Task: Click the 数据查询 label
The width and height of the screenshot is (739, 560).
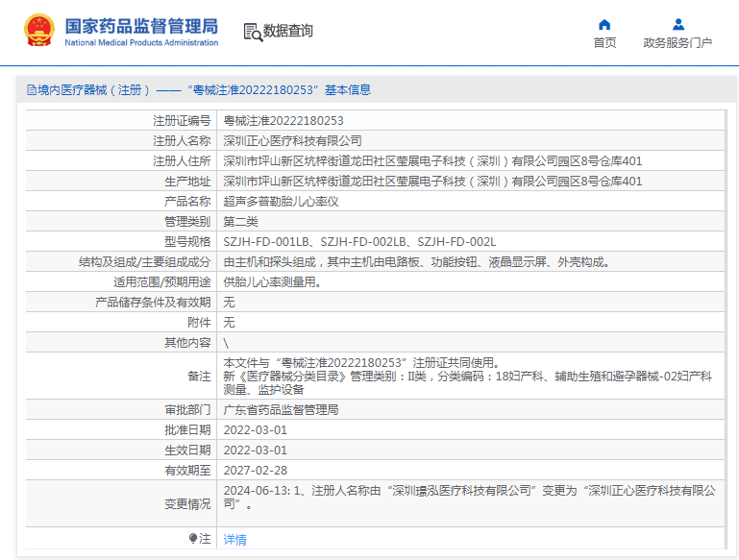Action: pyautogui.click(x=288, y=31)
